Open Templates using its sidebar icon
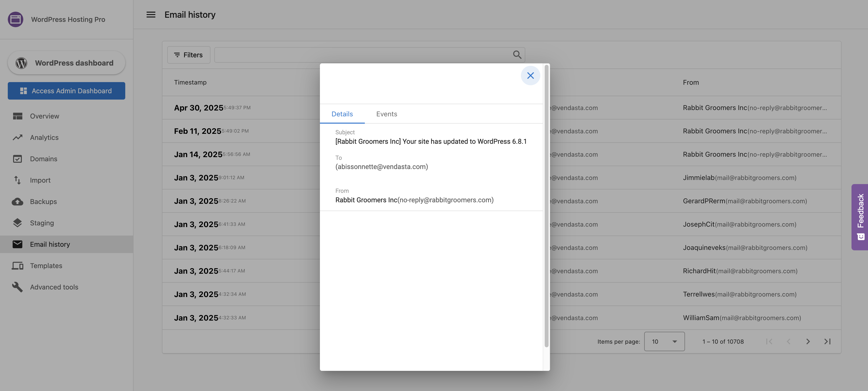 tap(17, 266)
